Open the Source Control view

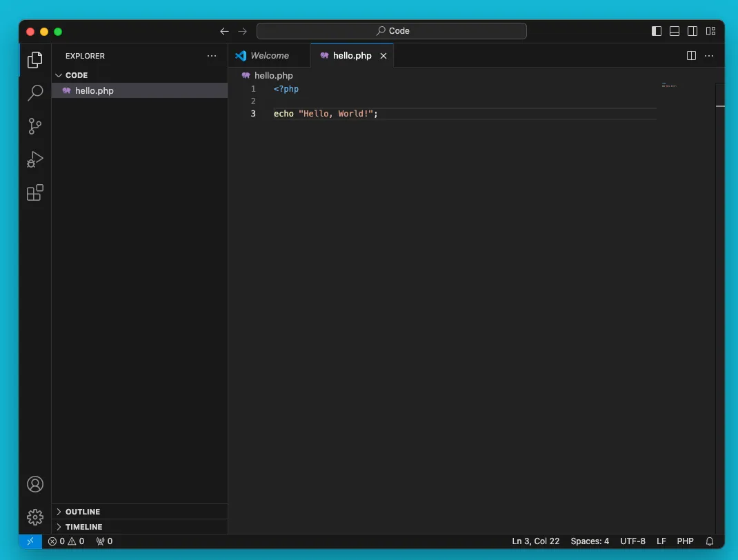(35, 126)
